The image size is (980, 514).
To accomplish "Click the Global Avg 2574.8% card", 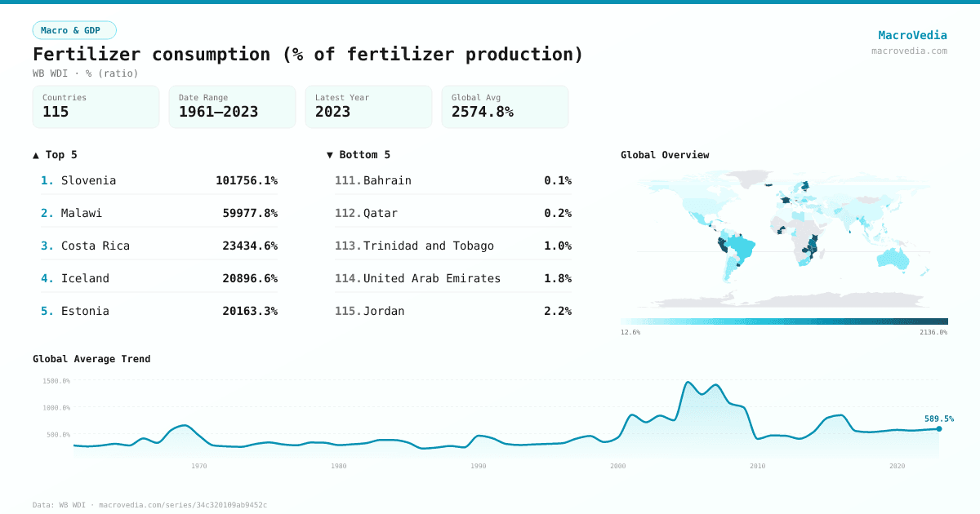I will [x=505, y=107].
